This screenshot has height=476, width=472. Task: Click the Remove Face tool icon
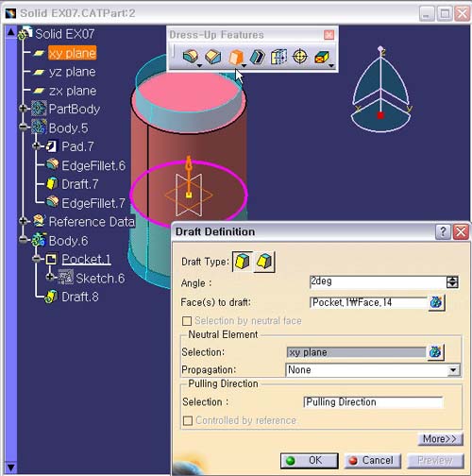click(x=322, y=58)
